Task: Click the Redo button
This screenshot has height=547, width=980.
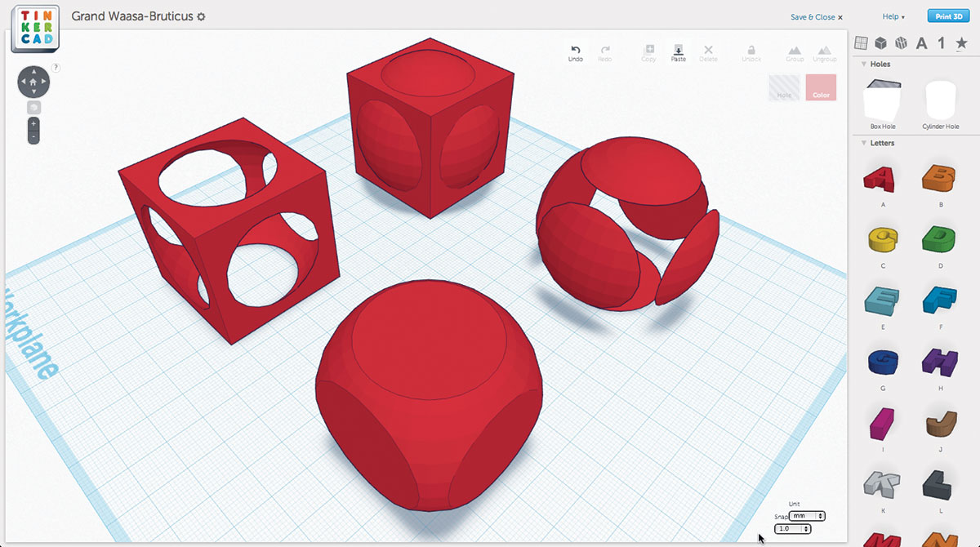Action: [x=605, y=53]
